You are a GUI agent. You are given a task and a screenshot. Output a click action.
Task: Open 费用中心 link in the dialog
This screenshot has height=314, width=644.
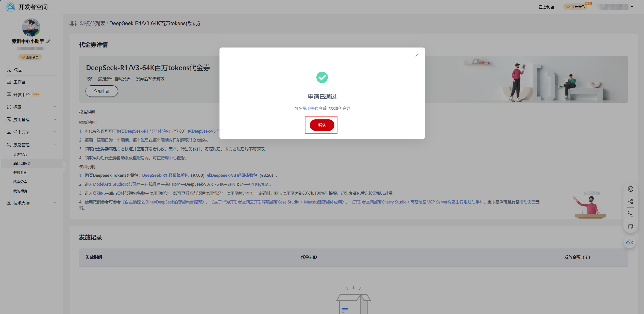(x=310, y=108)
